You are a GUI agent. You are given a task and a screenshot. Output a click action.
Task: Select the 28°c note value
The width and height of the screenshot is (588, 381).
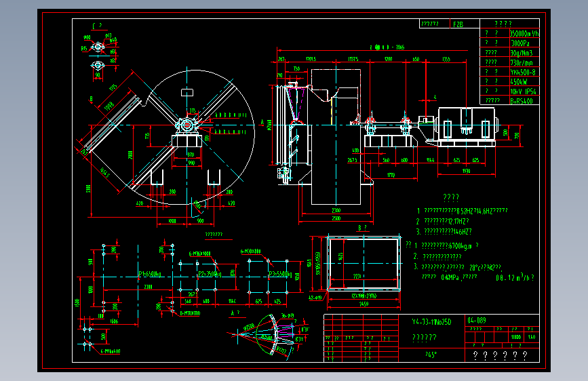tap(475, 267)
